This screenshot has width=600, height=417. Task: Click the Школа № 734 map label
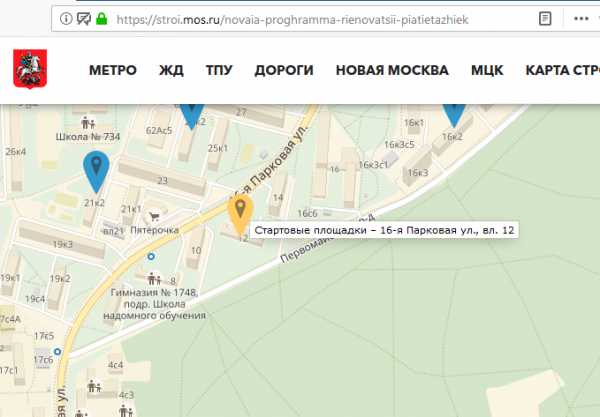(88, 136)
